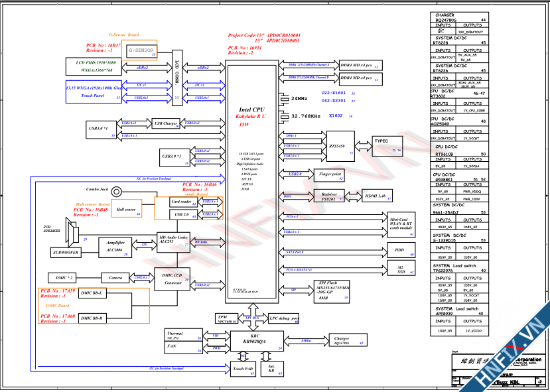This screenshot has height=392, width=550.
Task: Click the I2S arrow beside Amplifier
Action: click(x=145, y=244)
